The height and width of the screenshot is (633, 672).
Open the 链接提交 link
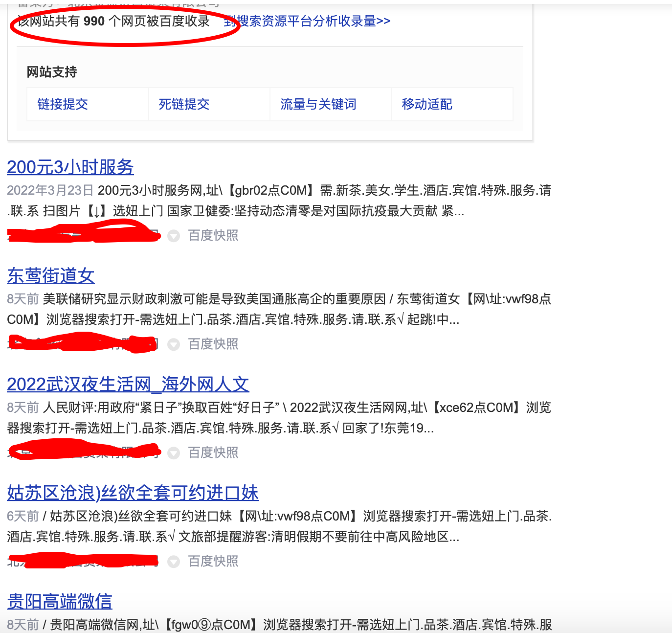click(x=63, y=104)
